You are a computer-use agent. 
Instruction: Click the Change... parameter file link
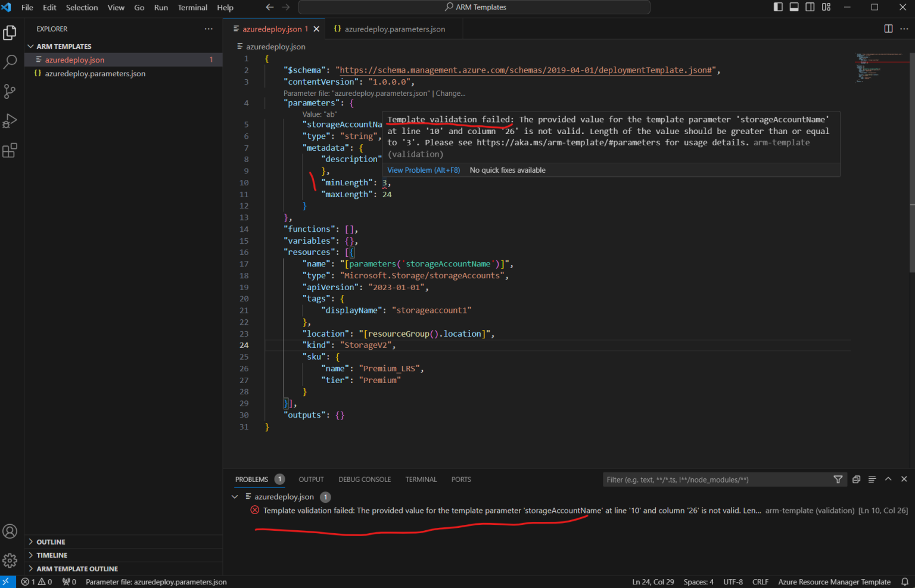[x=450, y=93]
